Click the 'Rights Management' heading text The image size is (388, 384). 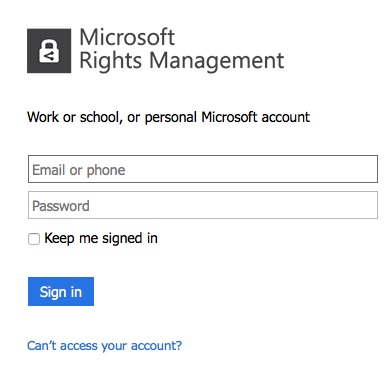[x=182, y=61]
